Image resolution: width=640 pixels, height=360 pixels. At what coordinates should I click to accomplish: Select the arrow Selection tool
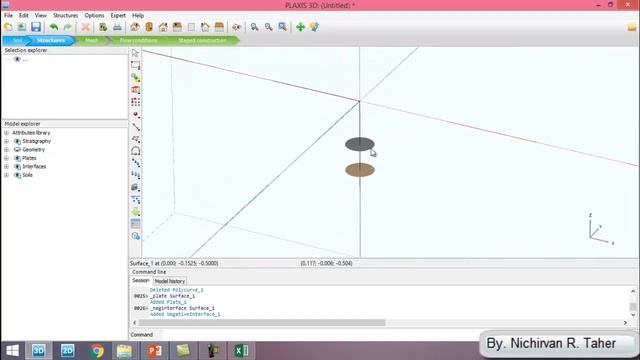(136, 53)
